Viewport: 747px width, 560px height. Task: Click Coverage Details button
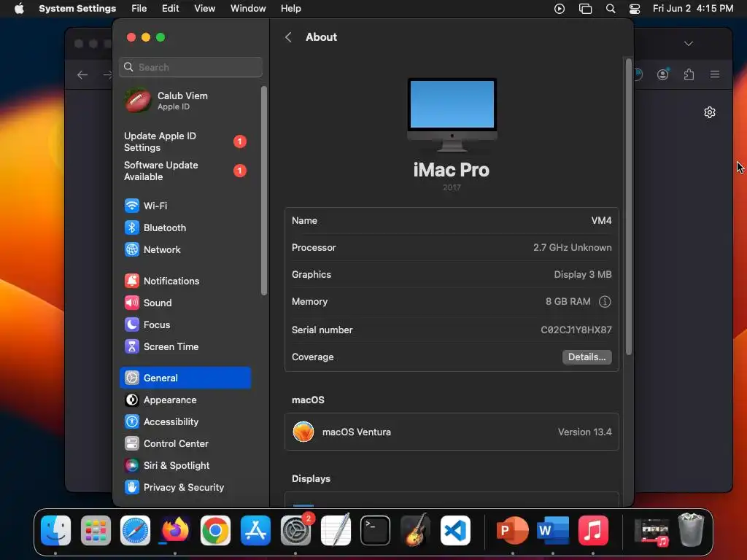click(587, 357)
